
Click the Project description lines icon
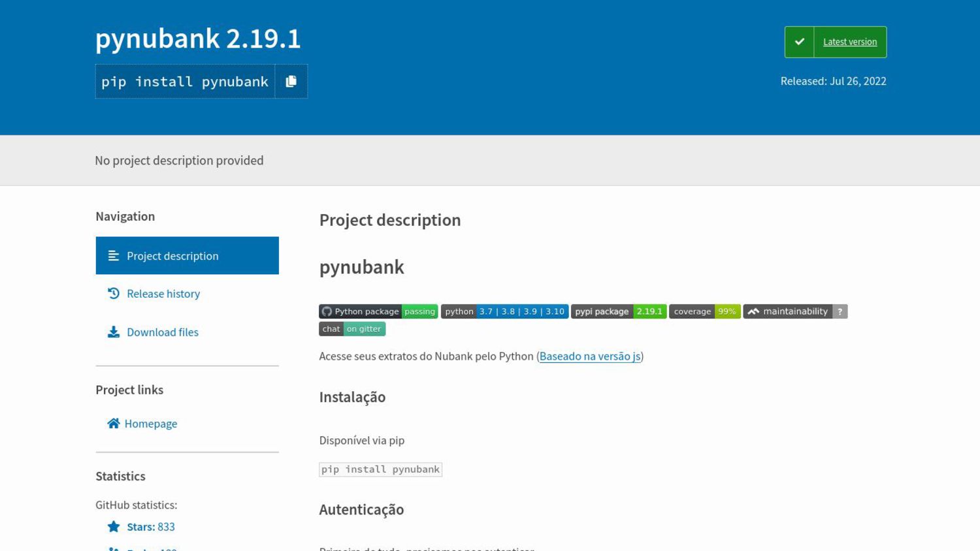114,255
